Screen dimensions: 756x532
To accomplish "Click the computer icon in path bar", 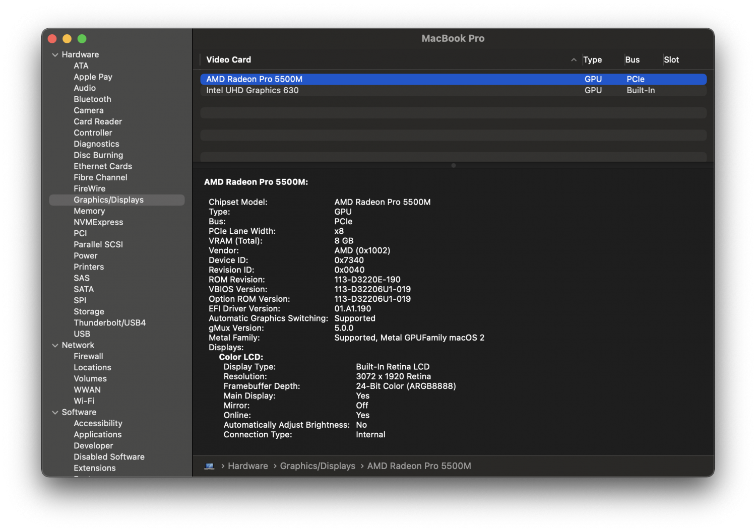I will point(209,466).
